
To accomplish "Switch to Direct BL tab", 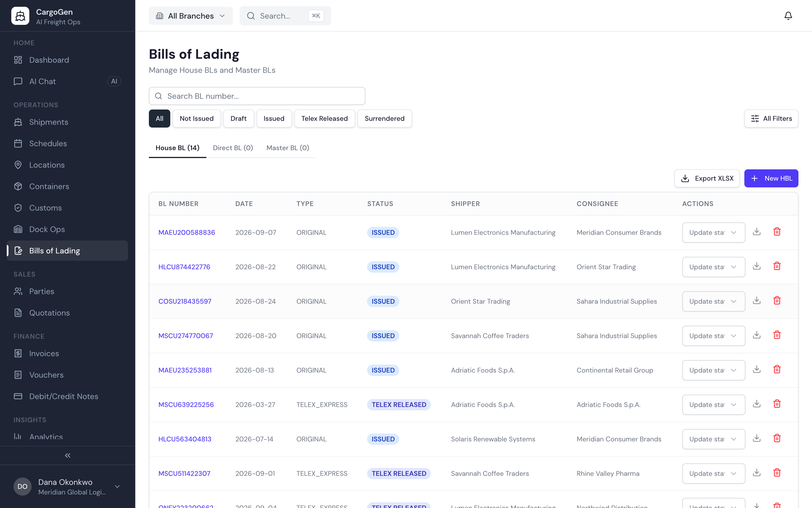I will click(x=233, y=148).
